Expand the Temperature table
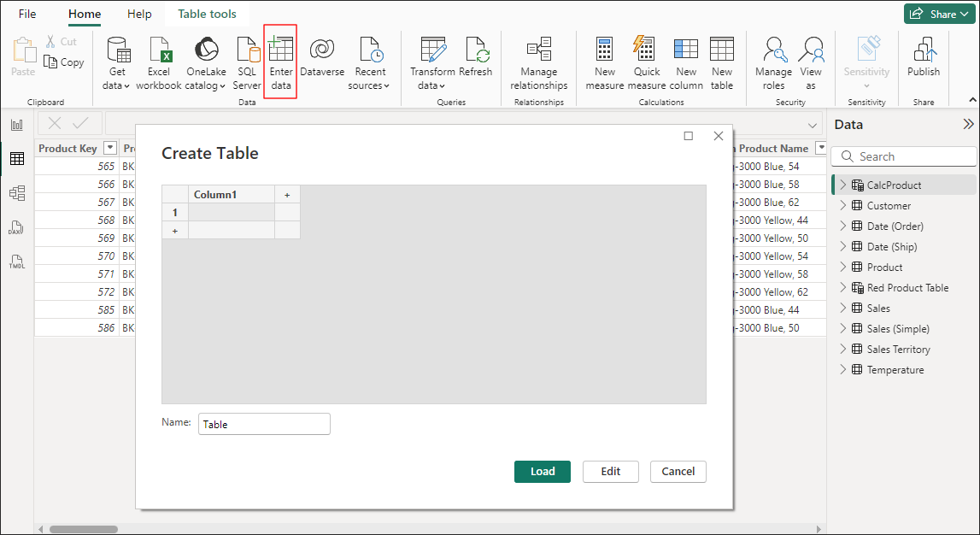The width and height of the screenshot is (980, 535). (x=842, y=369)
